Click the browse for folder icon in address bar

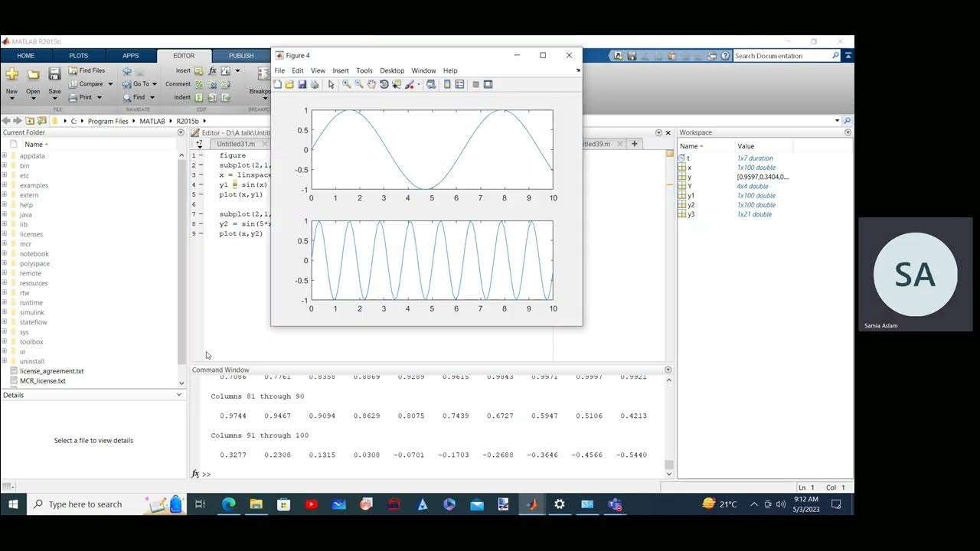coord(42,121)
